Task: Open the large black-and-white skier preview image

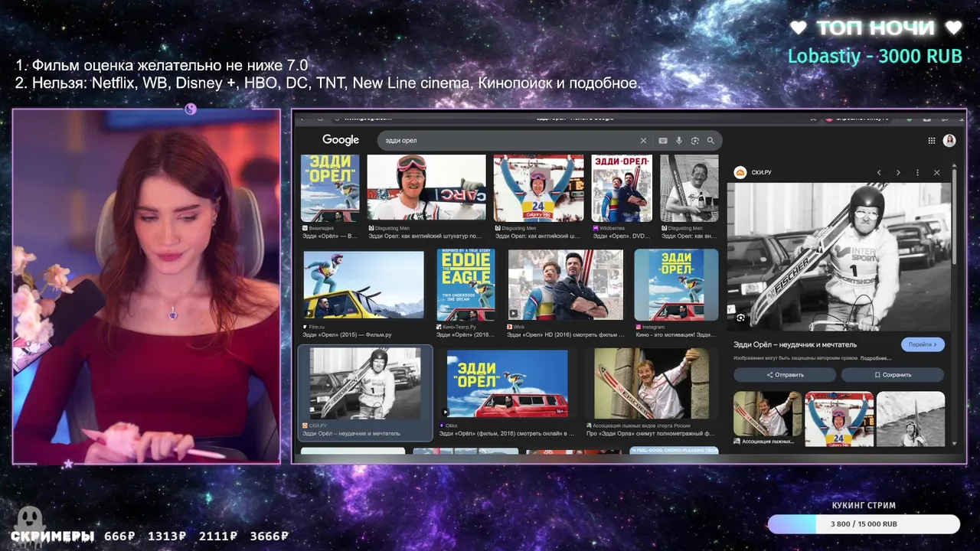Action: pyautogui.click(x=838, y=257)
